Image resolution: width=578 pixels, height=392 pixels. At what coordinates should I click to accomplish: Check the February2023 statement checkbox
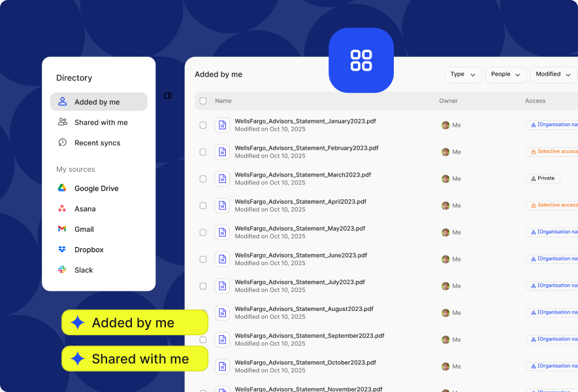(x=203, y=152)
